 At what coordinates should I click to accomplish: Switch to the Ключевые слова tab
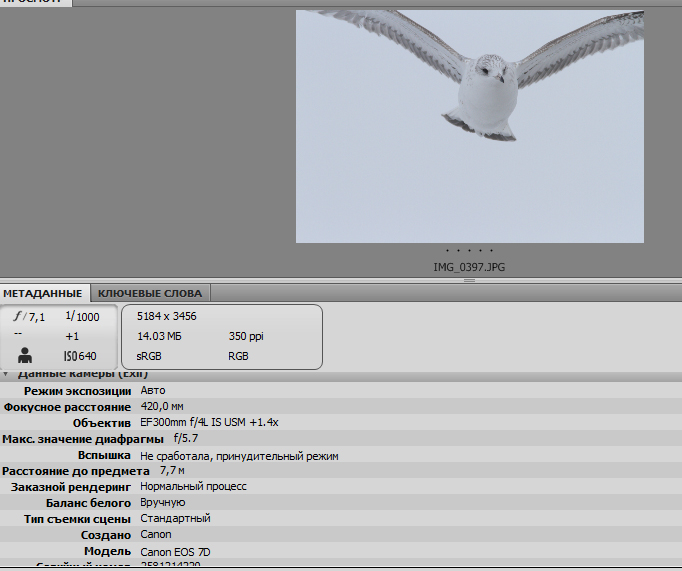coord(150,293)
